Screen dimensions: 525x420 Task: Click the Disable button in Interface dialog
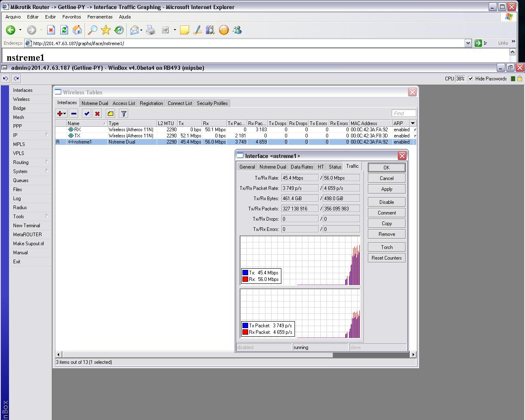[x=386, y=202]
